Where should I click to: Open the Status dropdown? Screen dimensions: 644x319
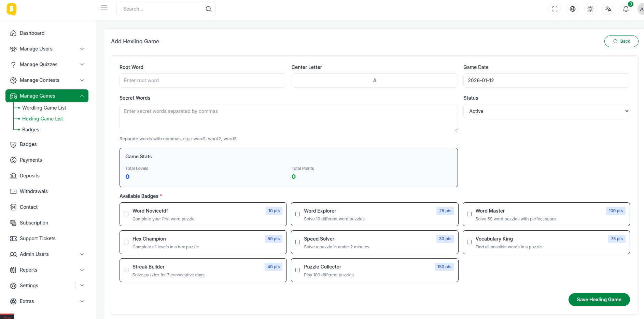pos(546,111)
